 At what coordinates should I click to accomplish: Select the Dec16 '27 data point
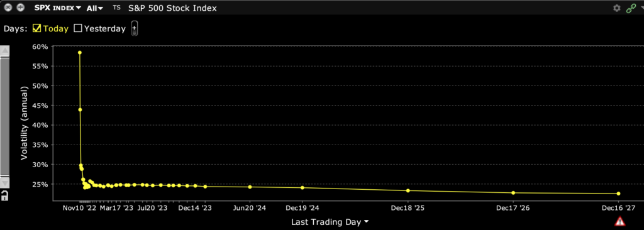(x=619, y=194)
